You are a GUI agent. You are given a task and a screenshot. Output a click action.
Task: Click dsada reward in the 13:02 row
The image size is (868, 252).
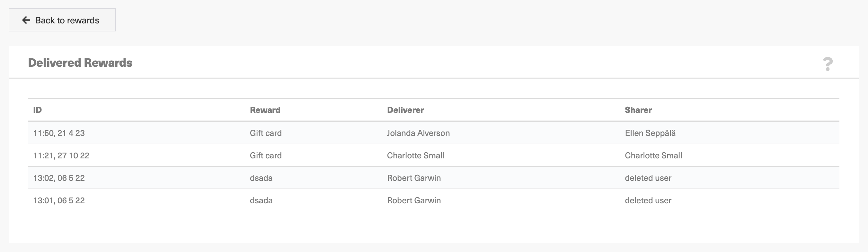click(x=261, y=178)
